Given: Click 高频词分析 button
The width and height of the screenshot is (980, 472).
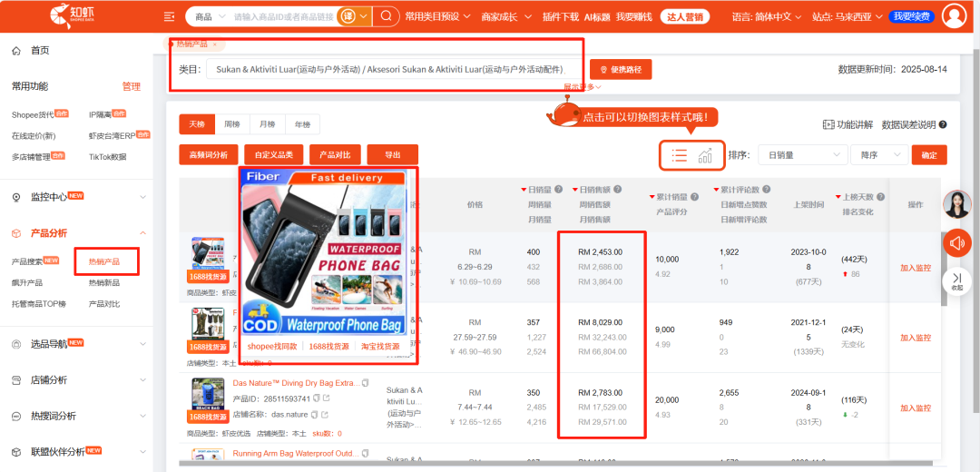Looking at the screenshot, I should 209,154.
